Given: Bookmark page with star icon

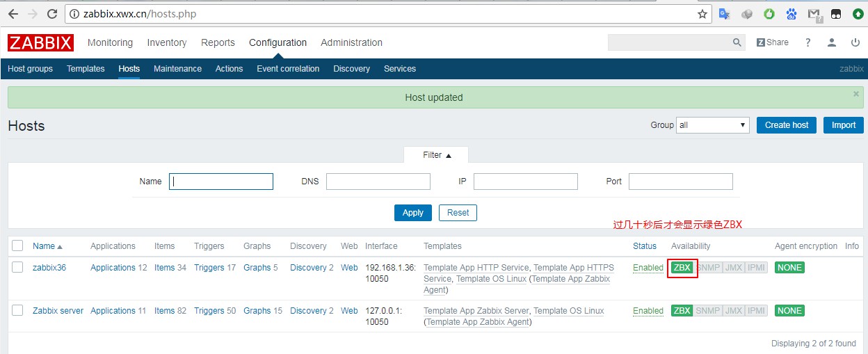Looking at the screenshot, I should [x=702, y=14].
